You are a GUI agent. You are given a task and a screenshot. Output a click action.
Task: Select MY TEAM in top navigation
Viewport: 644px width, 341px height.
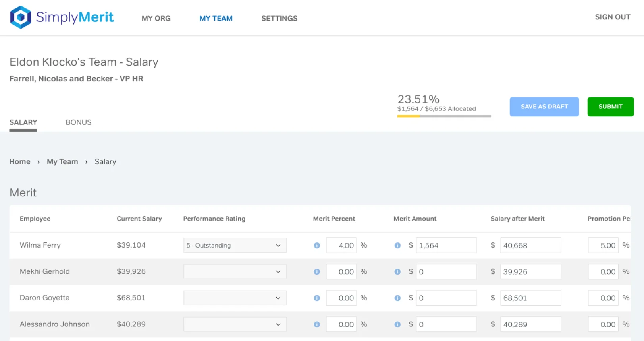[216, 18]
